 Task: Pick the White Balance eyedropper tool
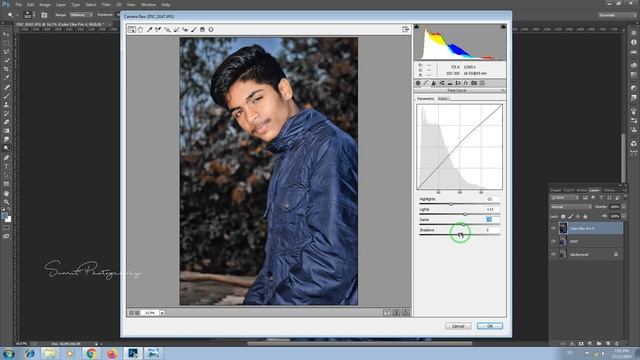tap(150, 29)
